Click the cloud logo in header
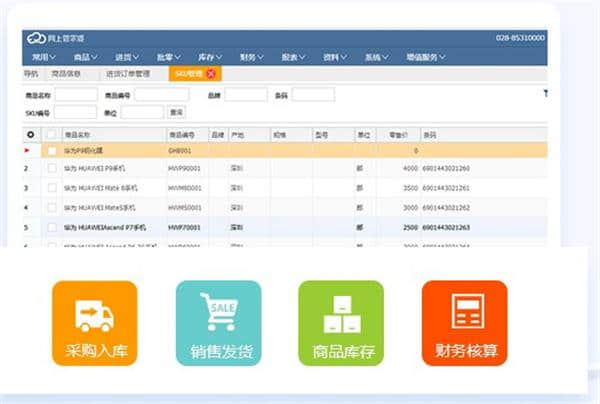Image resolution: width=600 pixels, height=404 pixels. point(36,37)
